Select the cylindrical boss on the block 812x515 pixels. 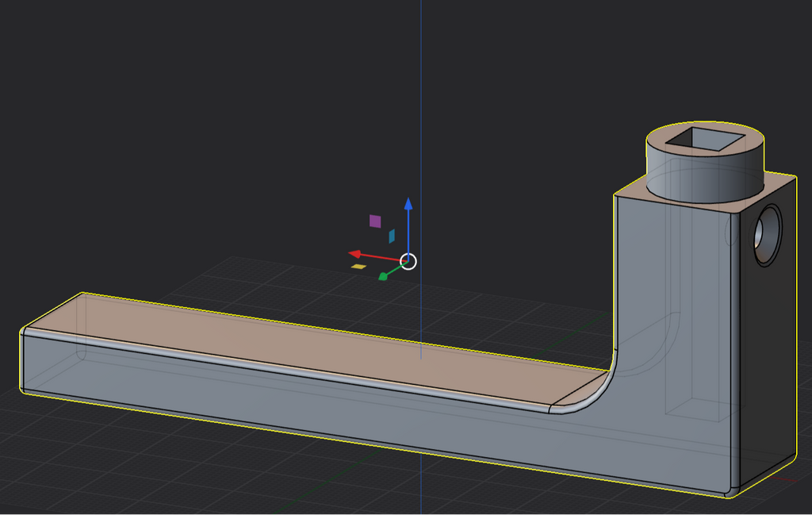(705, 162)
